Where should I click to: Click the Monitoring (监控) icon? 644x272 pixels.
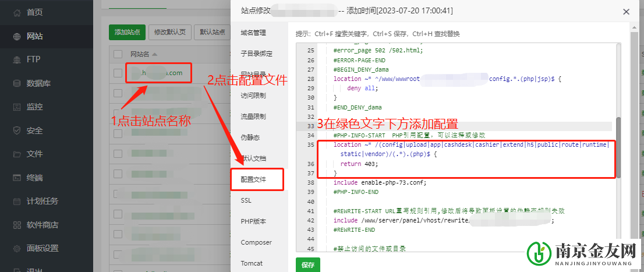tap(16, 107)
